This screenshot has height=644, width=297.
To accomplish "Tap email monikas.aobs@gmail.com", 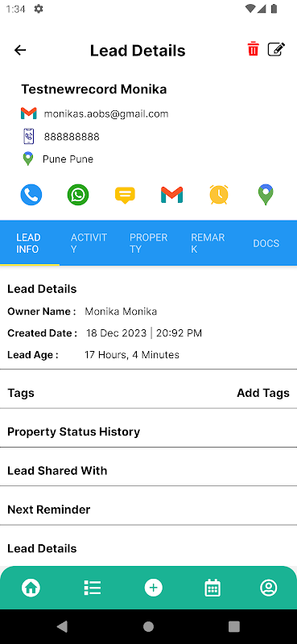I will pos(106,114).
